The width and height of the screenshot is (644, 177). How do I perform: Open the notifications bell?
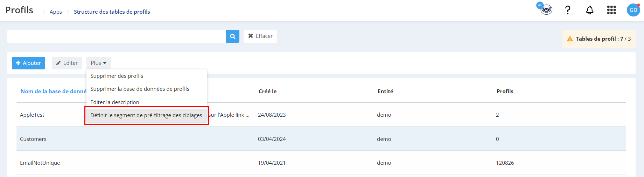[590, 10]
